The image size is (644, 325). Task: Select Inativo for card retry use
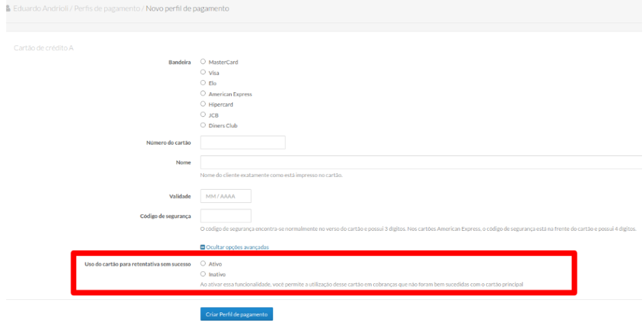[203, 274]
